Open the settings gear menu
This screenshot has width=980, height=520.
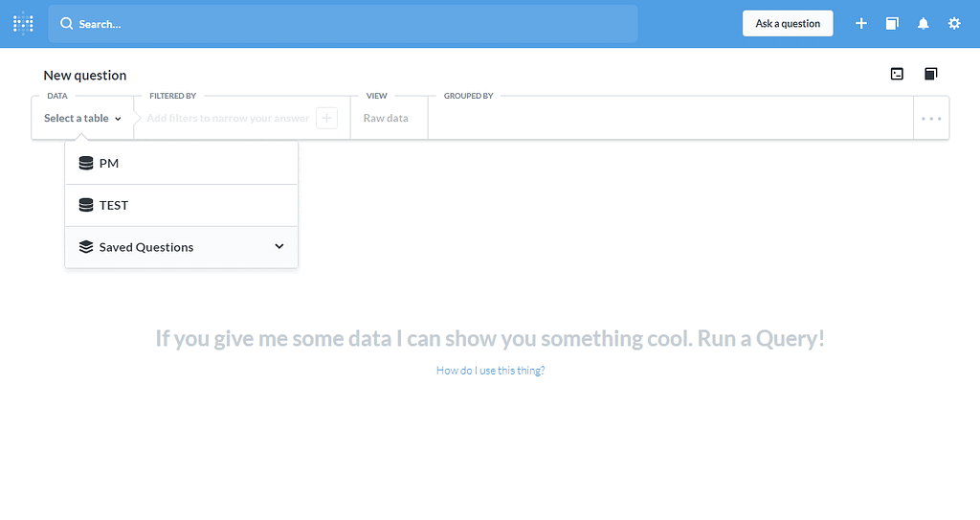coord(954,23)
